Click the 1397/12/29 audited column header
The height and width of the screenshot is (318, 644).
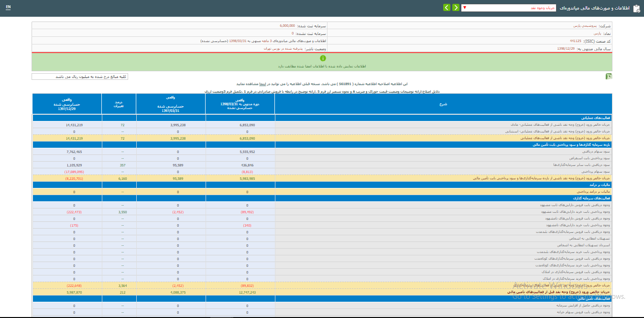click(x=66, y=104)
